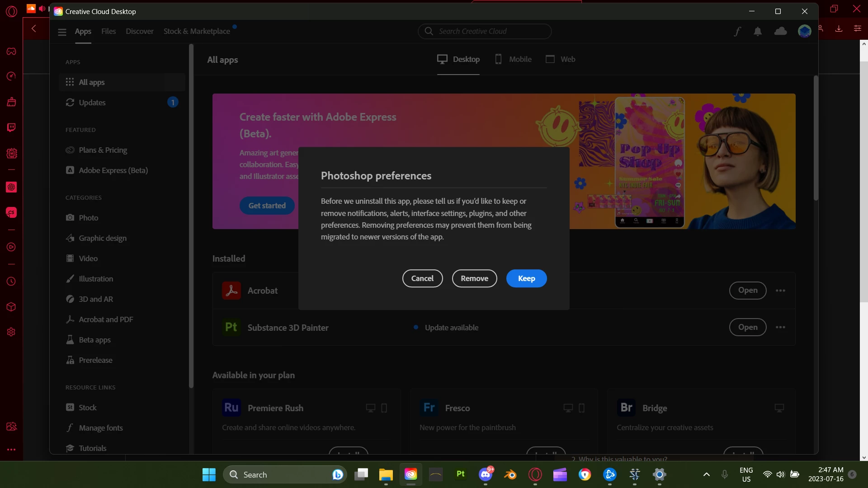Select Updates in the sidebar
Screen dimensions: 868x488
[x=92, y=103]
